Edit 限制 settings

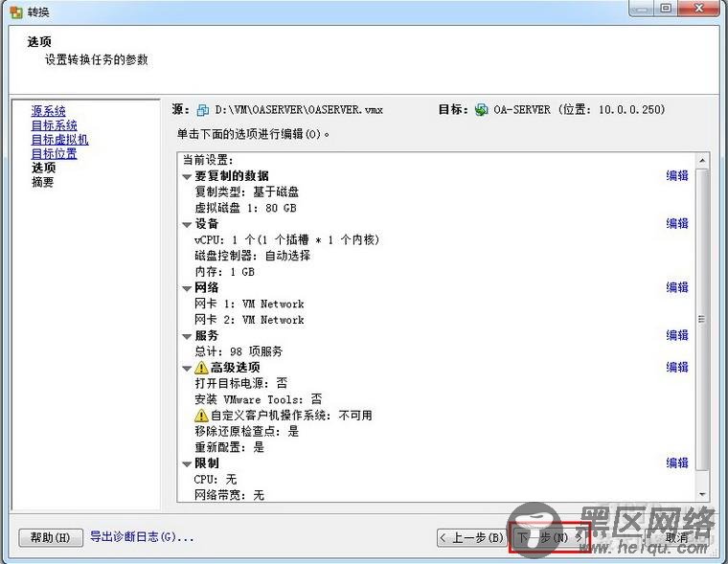[x=677, y=463]
